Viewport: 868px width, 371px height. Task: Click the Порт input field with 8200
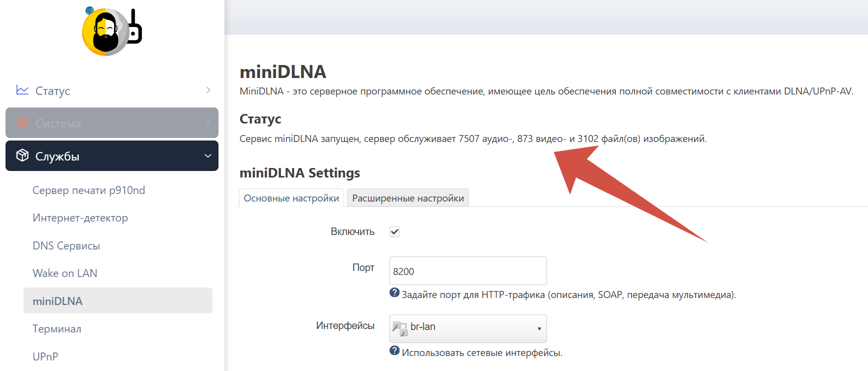(468, 271)
